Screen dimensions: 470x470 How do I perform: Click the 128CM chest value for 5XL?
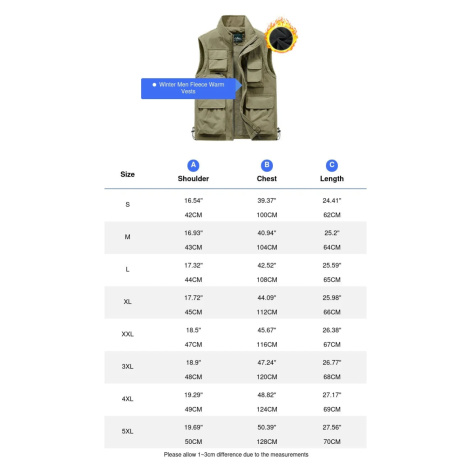267,442
